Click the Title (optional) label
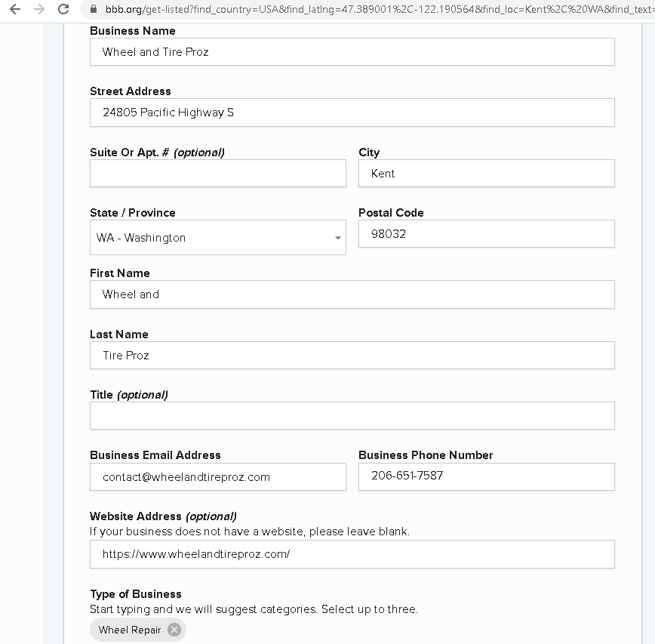The image size is (655, 644). point(129,395)
